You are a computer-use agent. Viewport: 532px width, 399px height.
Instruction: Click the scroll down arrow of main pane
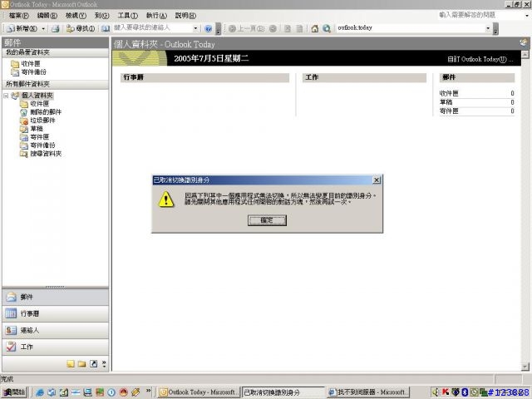click(525, 367)
